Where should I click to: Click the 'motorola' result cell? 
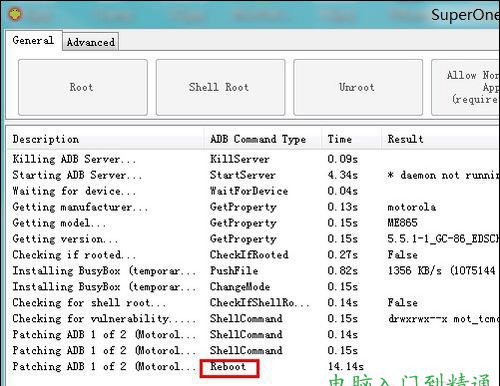[411, 207]
